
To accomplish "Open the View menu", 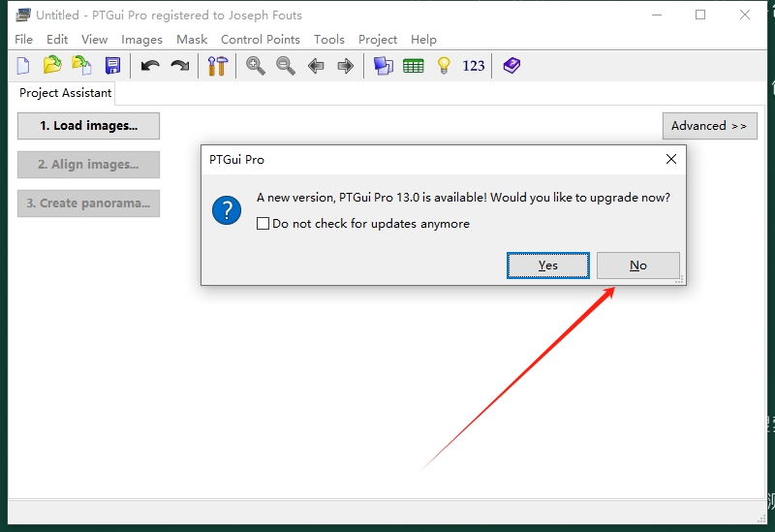I will [x=94, y=40].
